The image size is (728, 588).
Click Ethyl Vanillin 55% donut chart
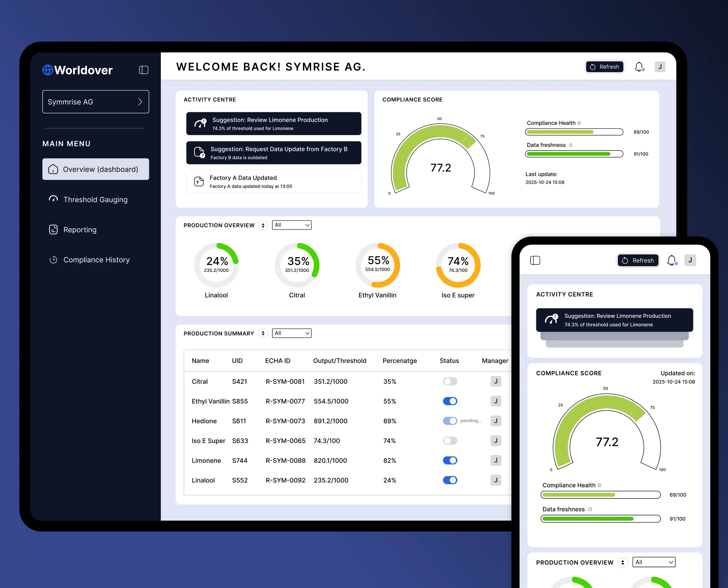click(378, 265)
